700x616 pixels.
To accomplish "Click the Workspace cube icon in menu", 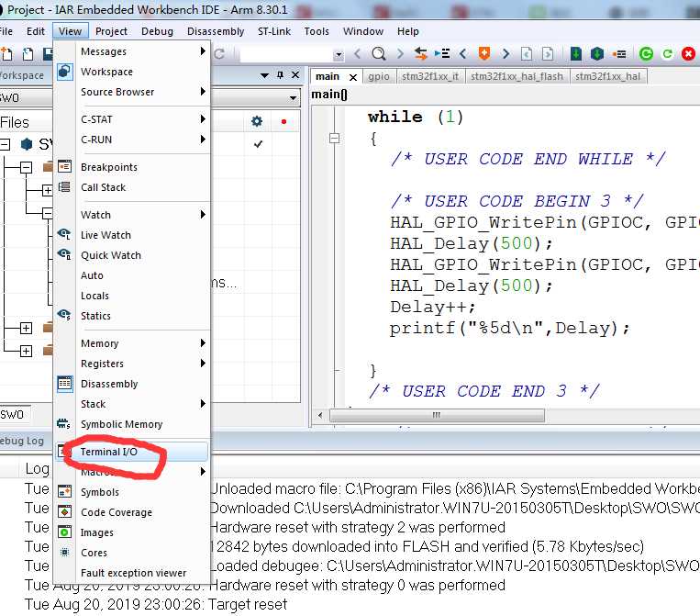I will coord(65,72).
